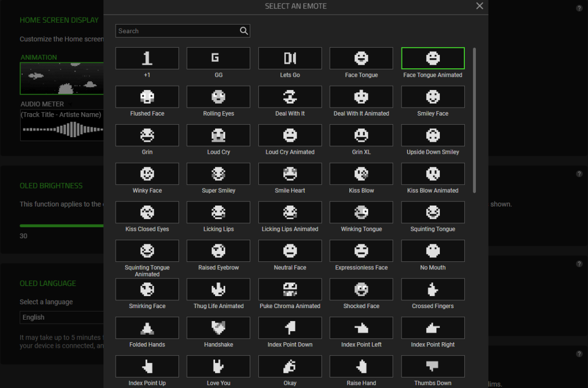Viewport: 588px width, 388px height.
Task: Click the search magnifier icon
Action: (244, 31)
